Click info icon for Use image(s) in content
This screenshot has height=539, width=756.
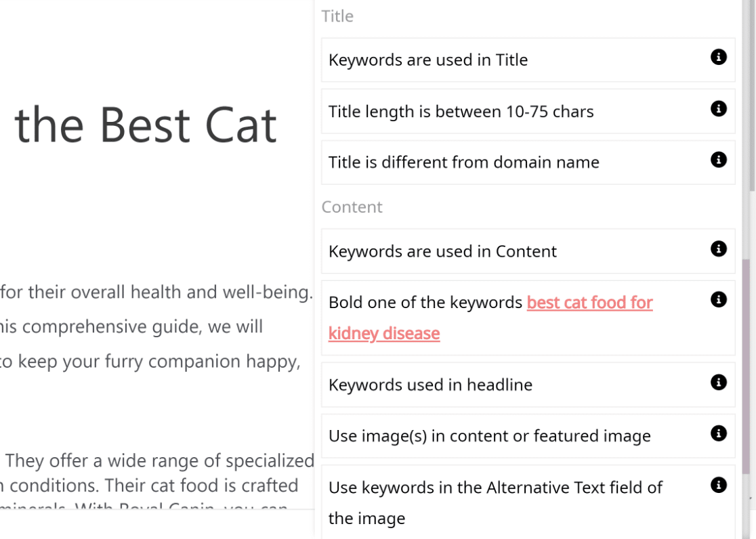(x=718, y=433)
